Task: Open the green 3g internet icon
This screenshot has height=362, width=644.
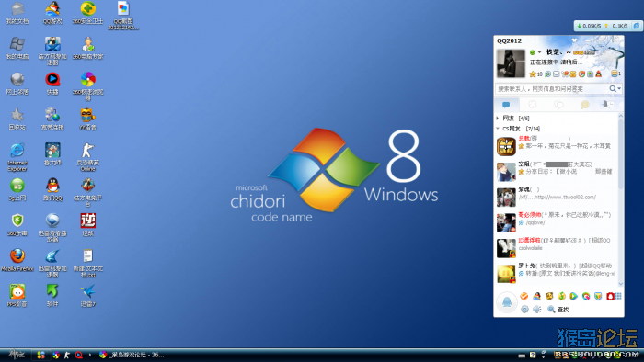Action: click(x=17, y=189)
